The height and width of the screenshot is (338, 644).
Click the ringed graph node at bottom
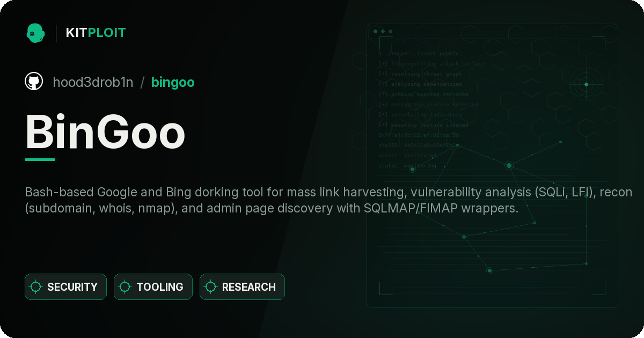(489, 271)
